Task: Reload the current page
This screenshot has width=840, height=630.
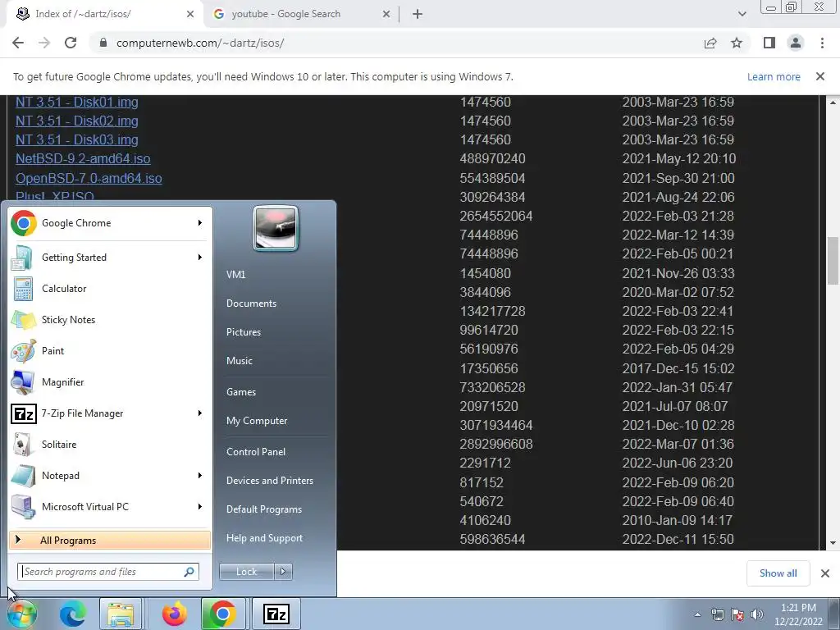Action: coord(71,43)
